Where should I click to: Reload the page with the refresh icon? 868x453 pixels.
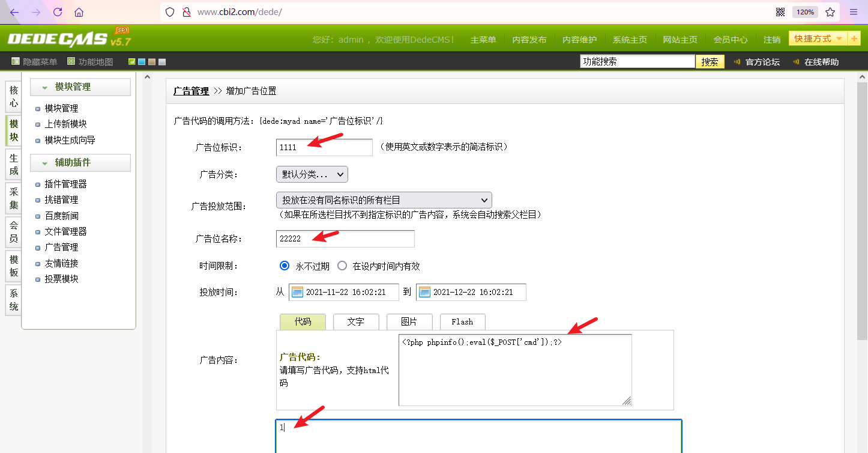click(58, 12)
